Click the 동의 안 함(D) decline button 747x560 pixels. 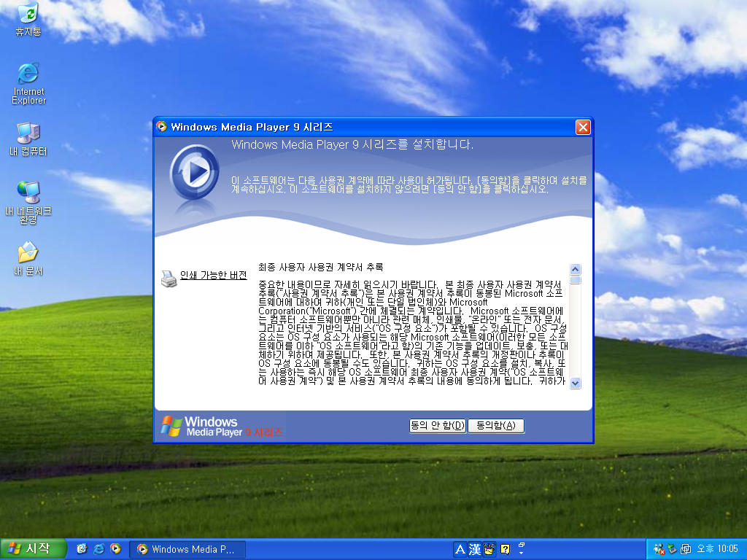(438, 426)
